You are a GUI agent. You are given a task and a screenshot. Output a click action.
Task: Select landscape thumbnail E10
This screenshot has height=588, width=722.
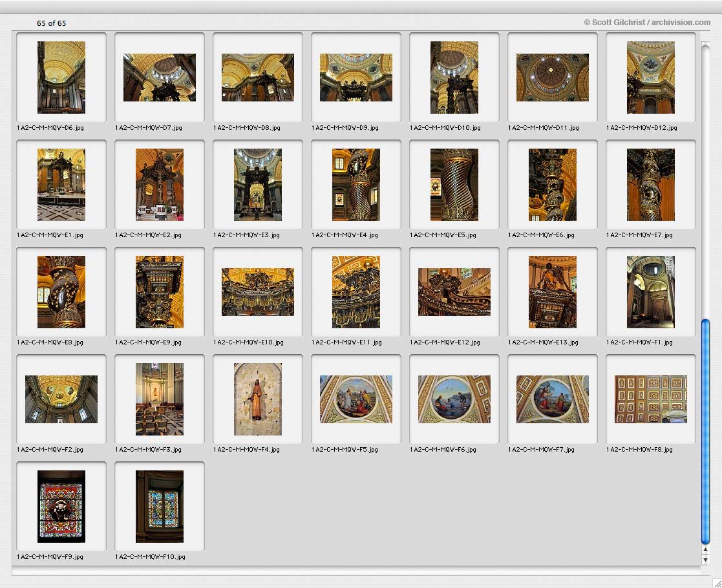(x=258, y=292)
